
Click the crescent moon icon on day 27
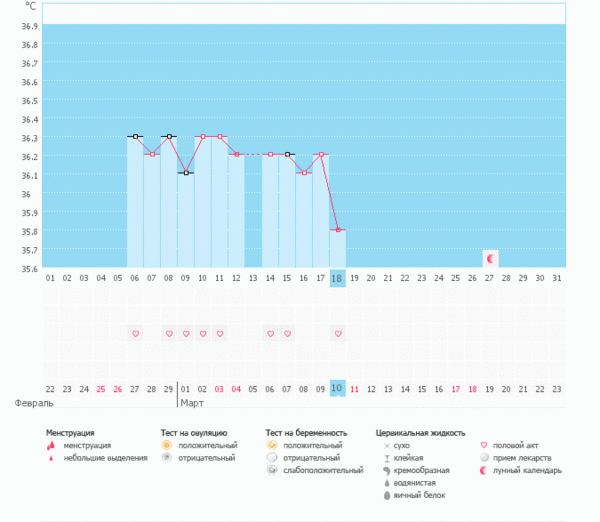(x=490, y=259)
